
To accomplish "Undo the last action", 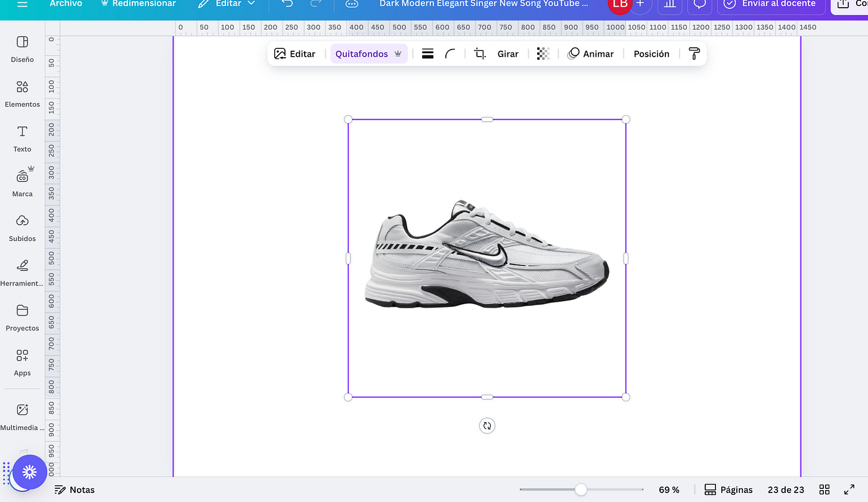I will point(287,4).
